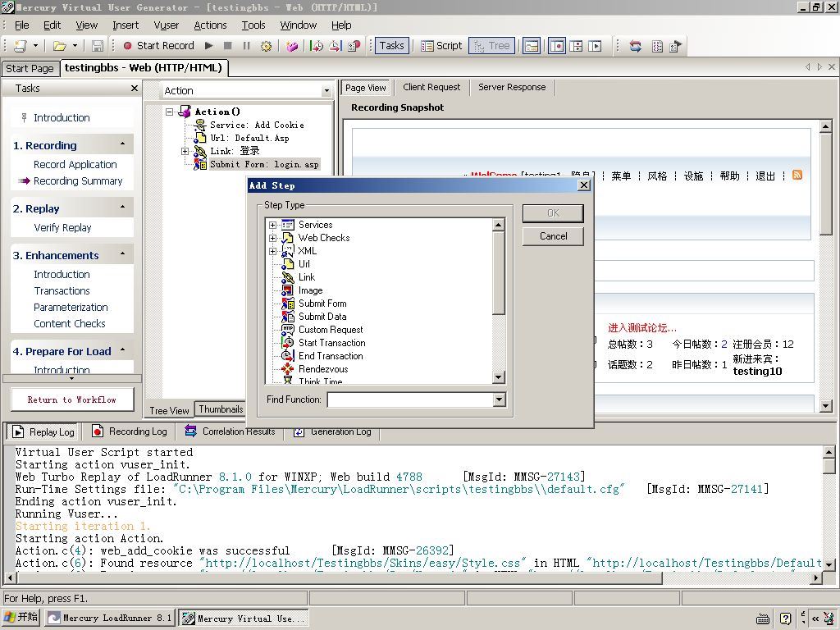Image resolution: width=840 pixels, height=630 pixels.
Task: Open the Insert menu
Action: click(x=126, y=25)
